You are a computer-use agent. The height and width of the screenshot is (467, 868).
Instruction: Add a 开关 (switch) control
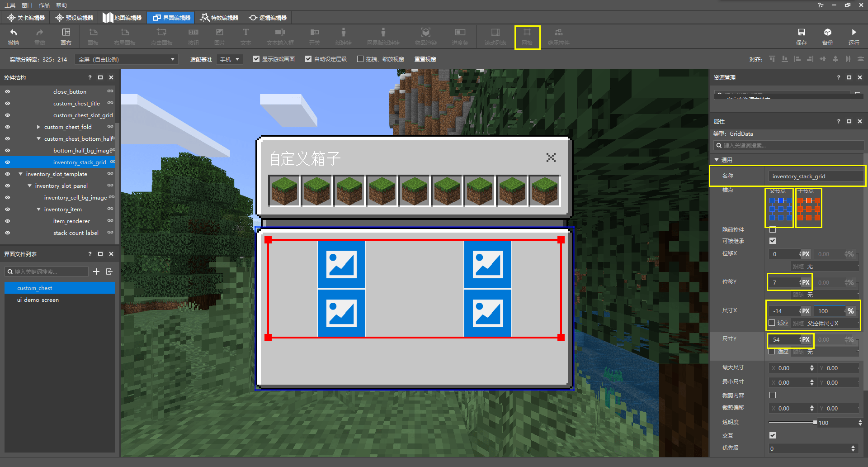315,37
